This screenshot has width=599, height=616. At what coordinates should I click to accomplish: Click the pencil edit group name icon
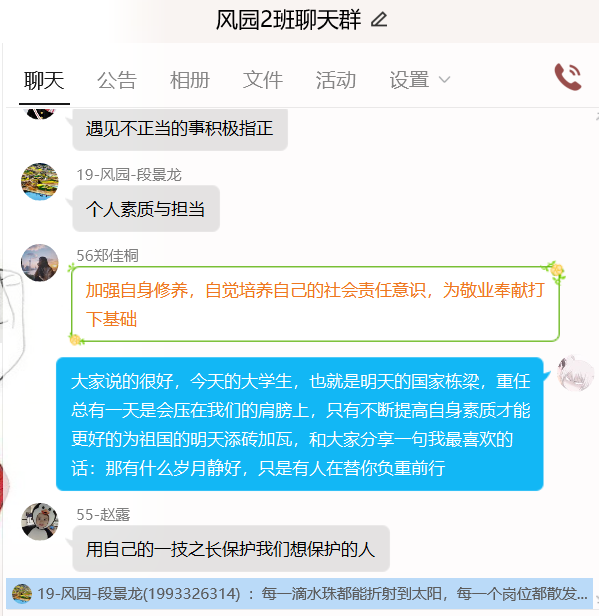pos(379,20)
